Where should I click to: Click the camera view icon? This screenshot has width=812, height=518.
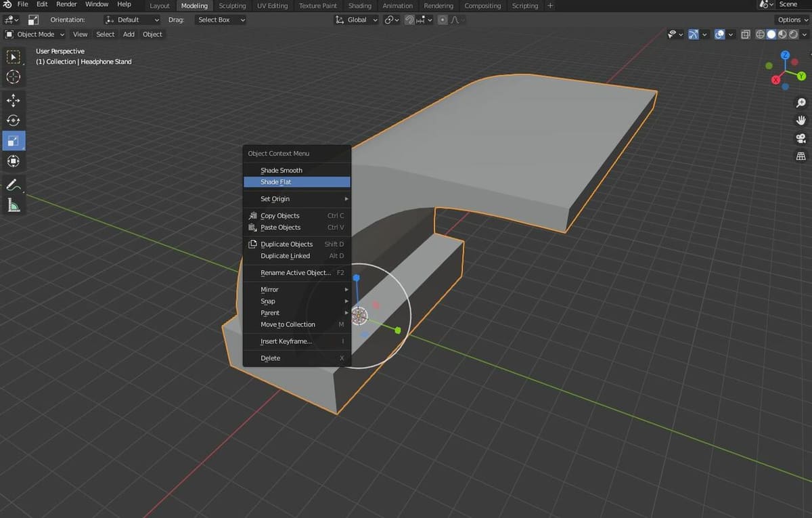tap(801, 138)
